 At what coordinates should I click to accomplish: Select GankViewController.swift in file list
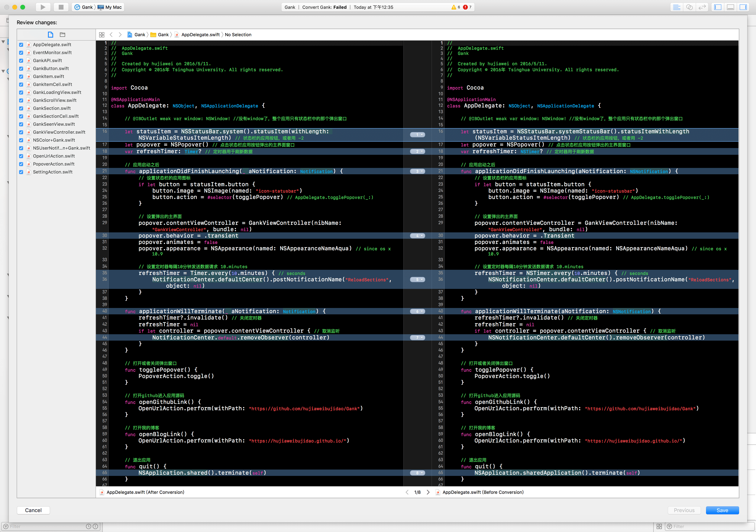point(59,132)
